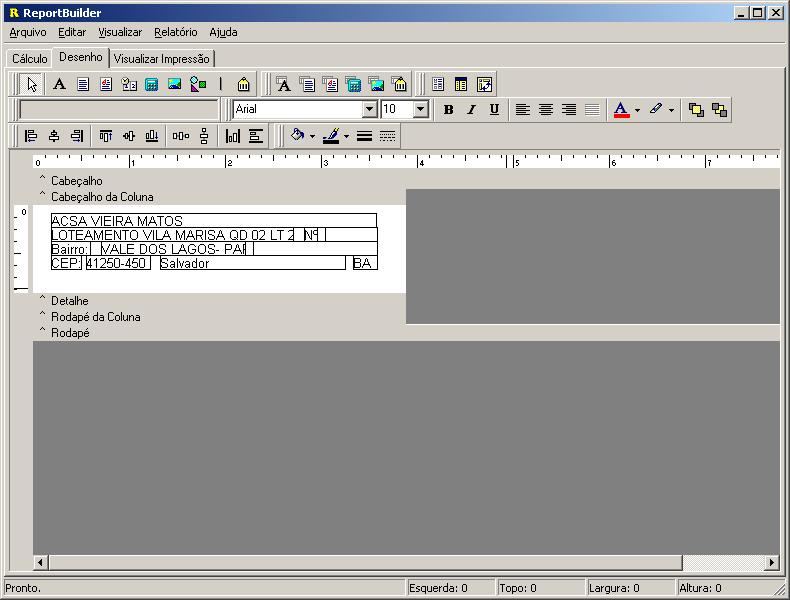Space selected objects evenly vertically
Screen dimensions: 790x600
pos(204,136)
